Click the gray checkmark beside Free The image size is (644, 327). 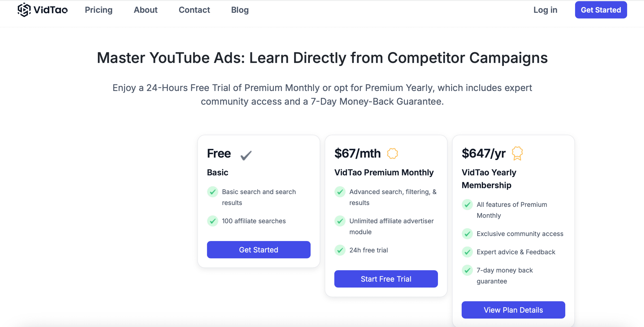tap(246, 155)
